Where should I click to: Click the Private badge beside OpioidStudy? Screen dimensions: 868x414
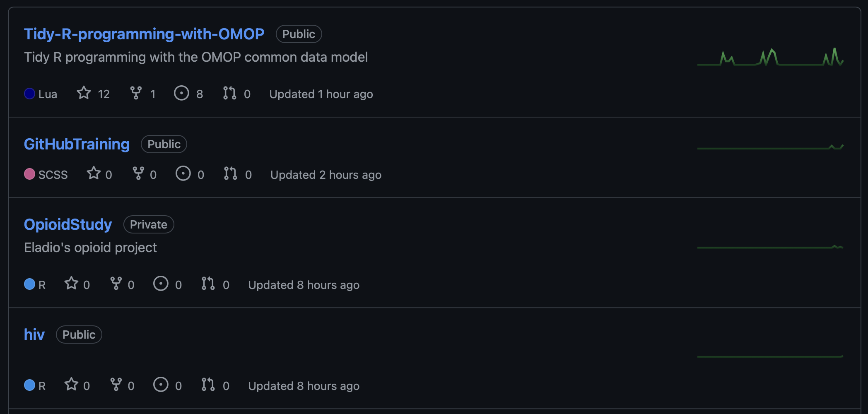click(149, 224)
